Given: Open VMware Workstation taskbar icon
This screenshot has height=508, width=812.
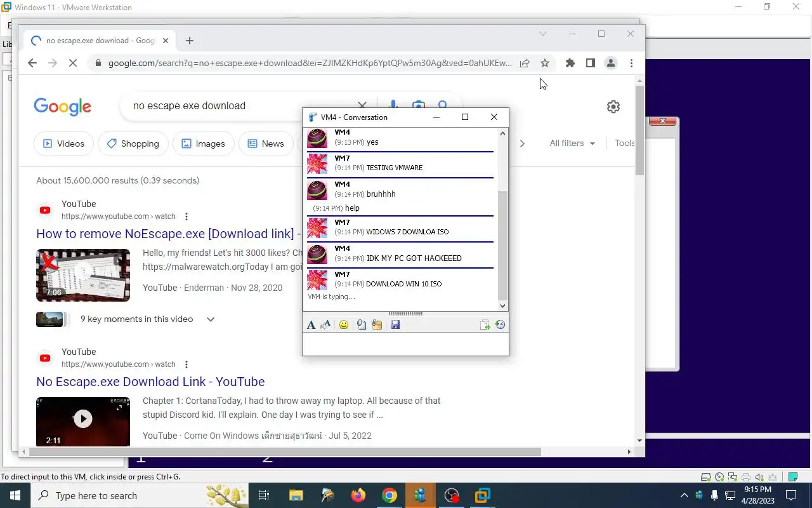Looking at the screenshot, I should pos(483,495).
